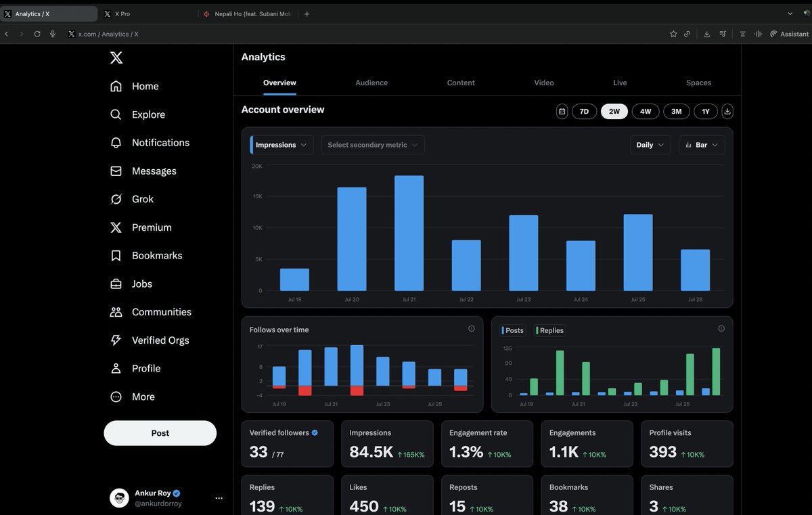812x515 pixels.
Task: Click the Likes 450 card
Action: (387, 495)
